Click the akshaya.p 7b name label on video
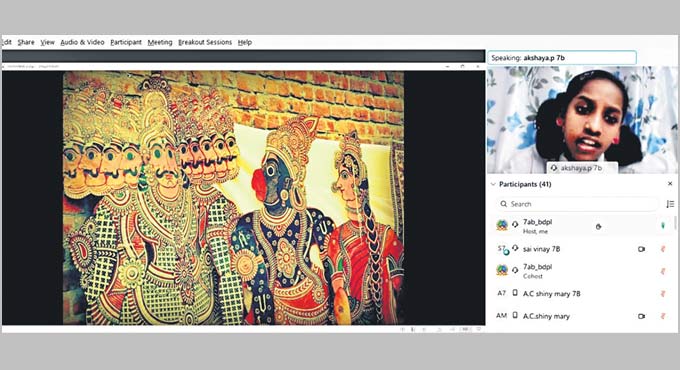The width and height of the screenshot is (680, 370). pyautogui.click(x=581, y=168)
